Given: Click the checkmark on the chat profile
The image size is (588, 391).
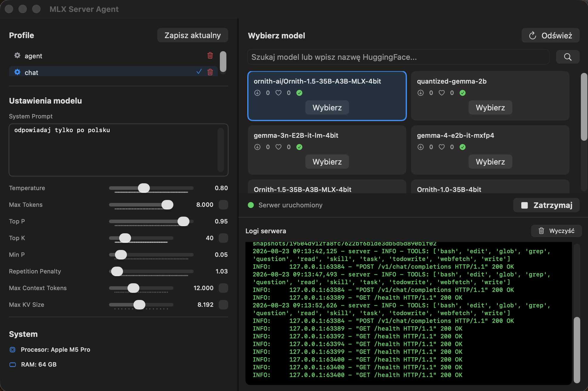Looking at the screenshot, I should 199,72.
